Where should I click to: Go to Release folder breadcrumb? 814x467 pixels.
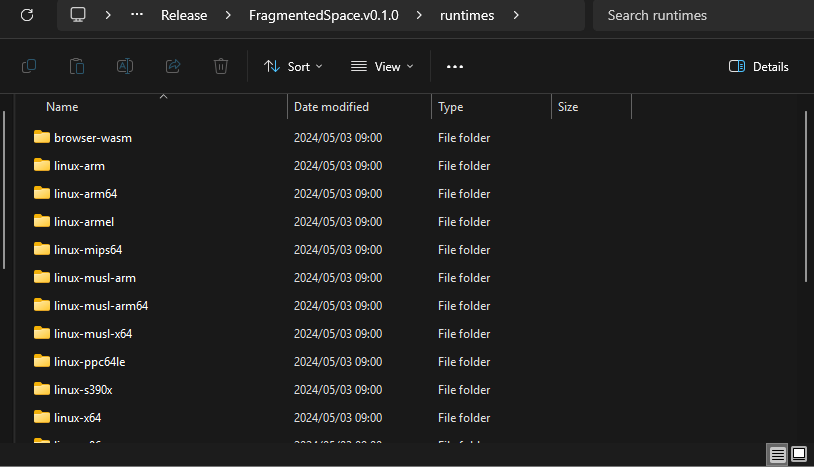coord(184,16)
